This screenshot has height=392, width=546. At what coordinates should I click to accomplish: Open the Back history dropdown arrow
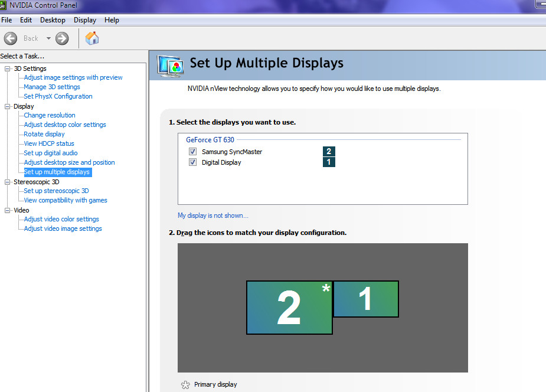click(48, 38)
